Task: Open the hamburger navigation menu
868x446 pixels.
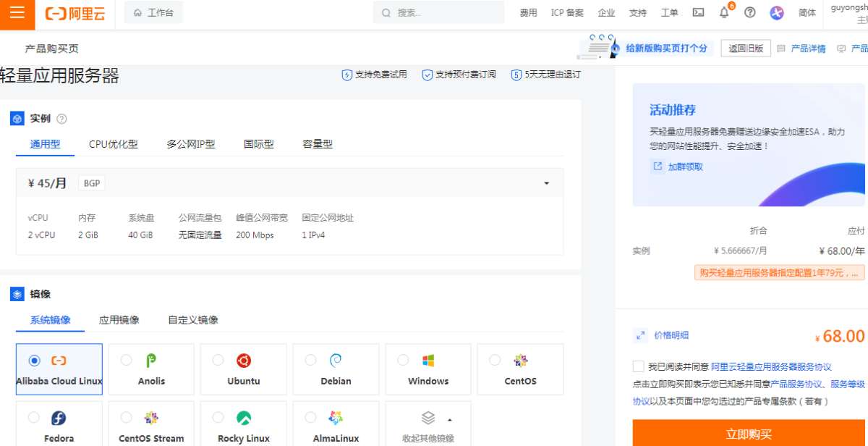Action: tap(17, 12)
